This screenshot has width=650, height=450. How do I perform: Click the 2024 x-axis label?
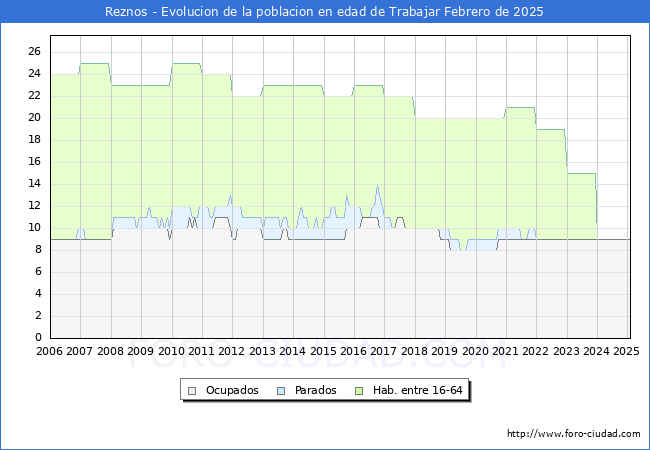point(597,351)
